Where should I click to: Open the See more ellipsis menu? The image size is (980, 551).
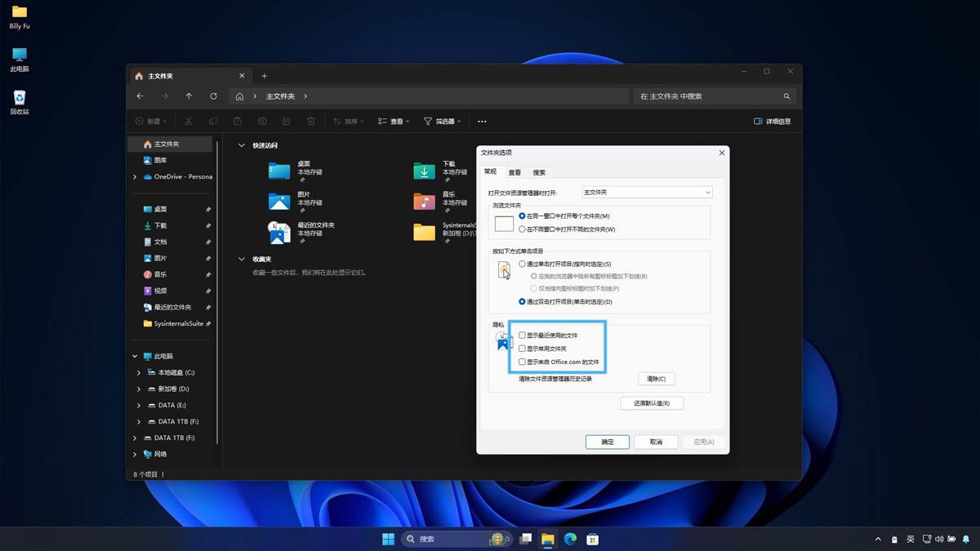point(481,121)
